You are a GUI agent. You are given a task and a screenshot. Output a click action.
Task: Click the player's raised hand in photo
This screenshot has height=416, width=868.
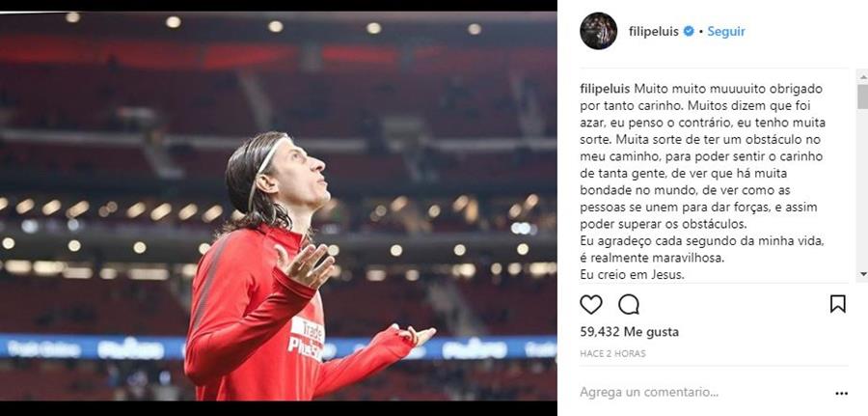(305, 265)
